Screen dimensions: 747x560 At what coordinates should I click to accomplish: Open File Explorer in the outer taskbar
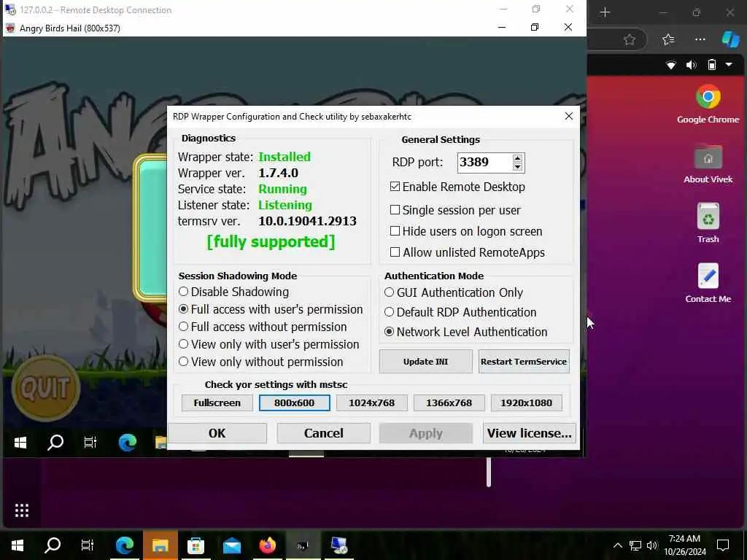pyautogui.click(x=160, y=545)
